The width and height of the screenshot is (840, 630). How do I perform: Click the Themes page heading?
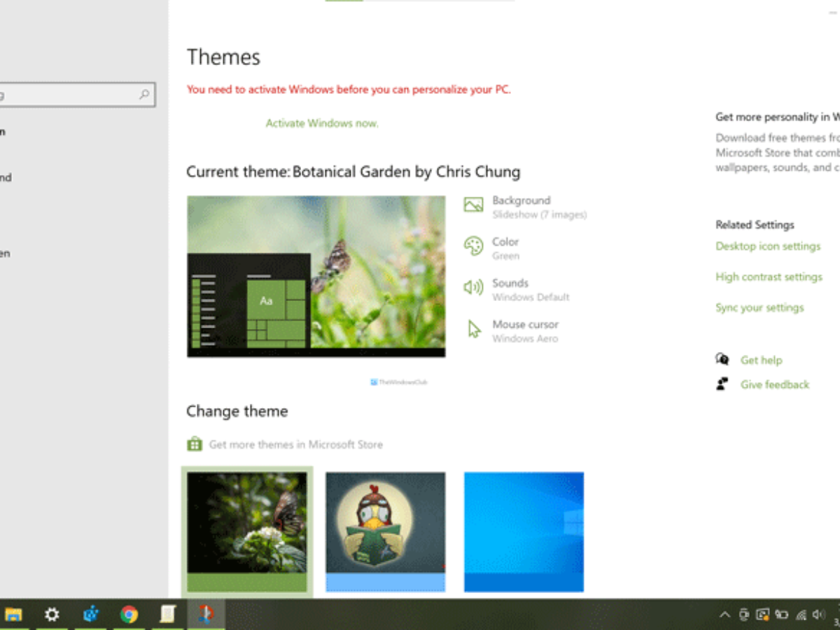click(224, 57)
